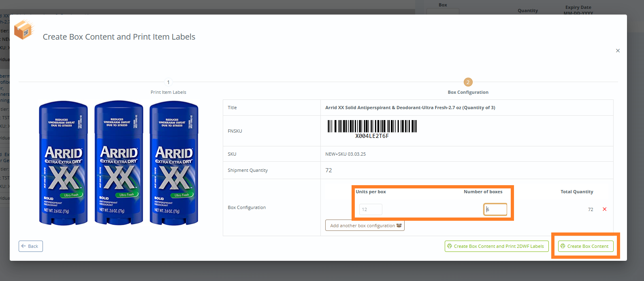Click the Print Item Labels step label

168,92
